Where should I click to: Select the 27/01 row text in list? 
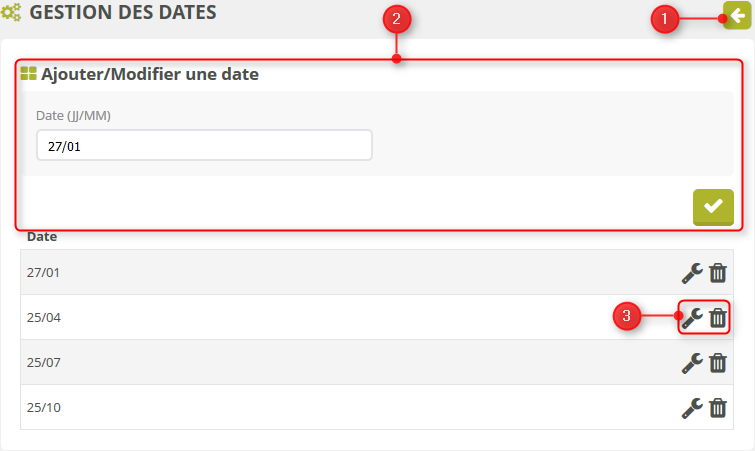(44, 273)
